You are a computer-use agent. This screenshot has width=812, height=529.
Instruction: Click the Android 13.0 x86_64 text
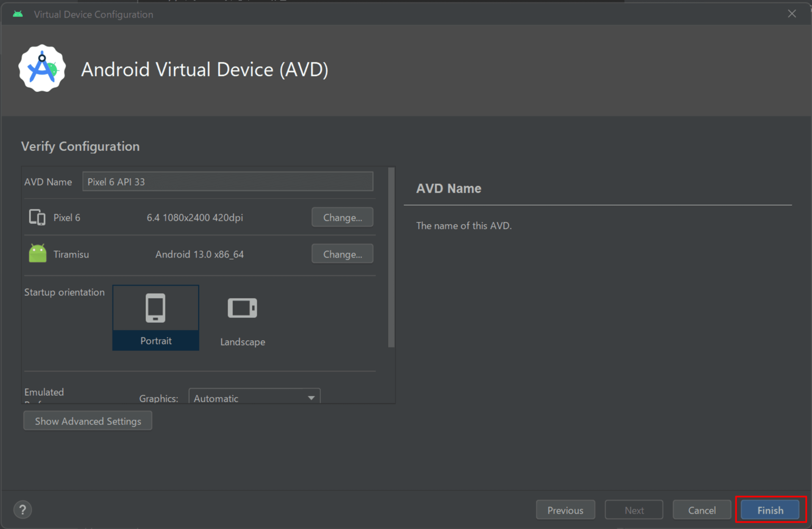coord(199,254)
